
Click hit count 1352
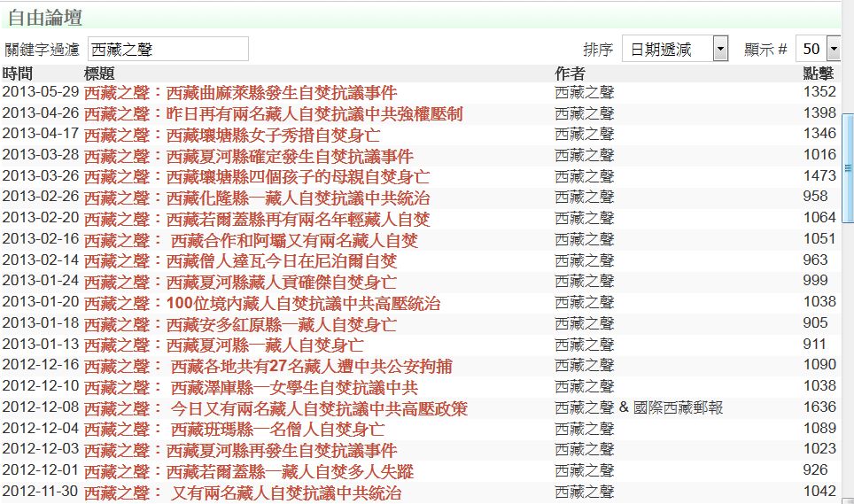point(819,92)
